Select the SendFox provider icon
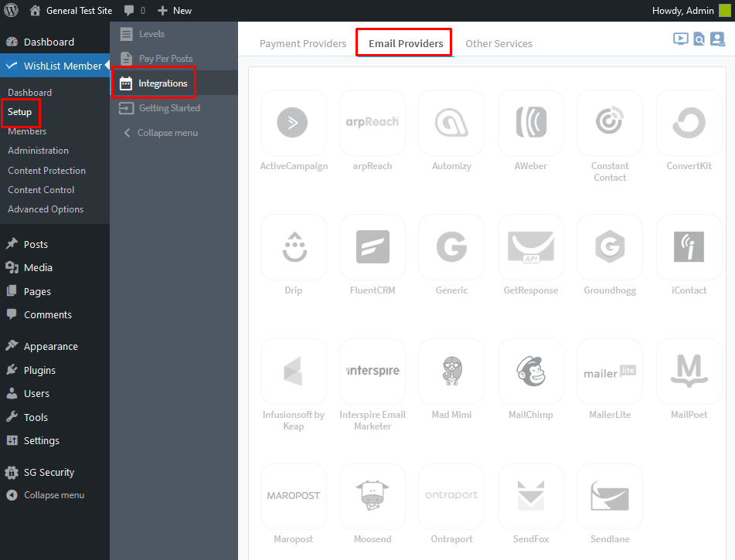Image resolution: width=735 pixels, height=560 pixels. click(x=531, y=496)
